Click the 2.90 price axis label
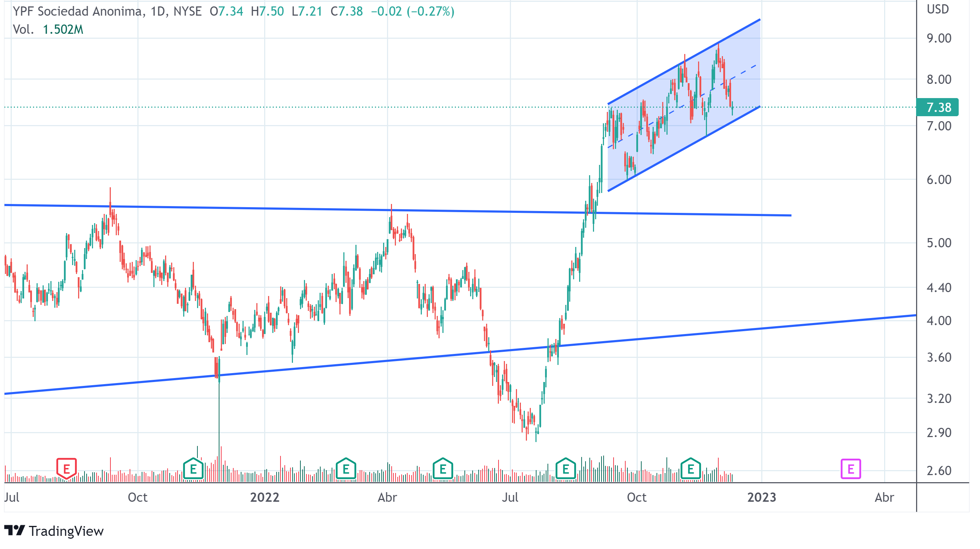The width and height of the screenshot is (980, 549). tap(939, 433)
